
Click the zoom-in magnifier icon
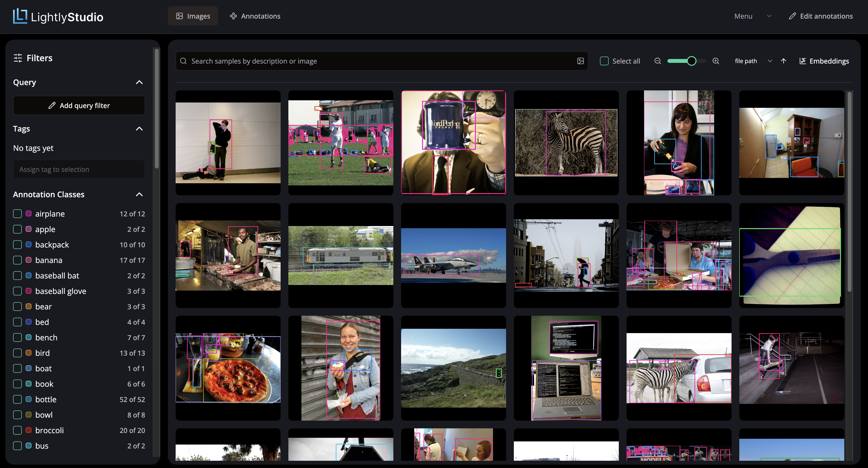pyautogui.click(x=716, y=61)
